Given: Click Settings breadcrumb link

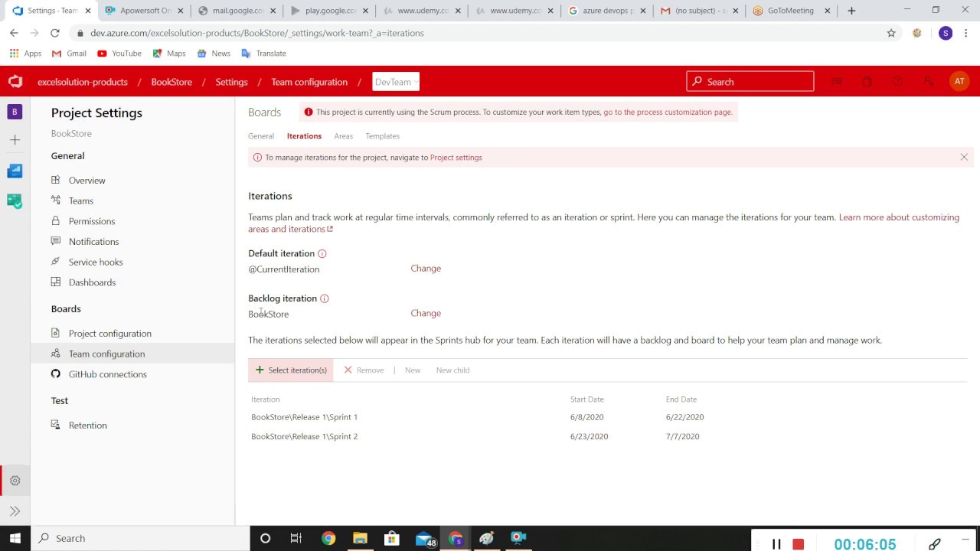Looking at the screenshot, I should click(x=231, y=82).
